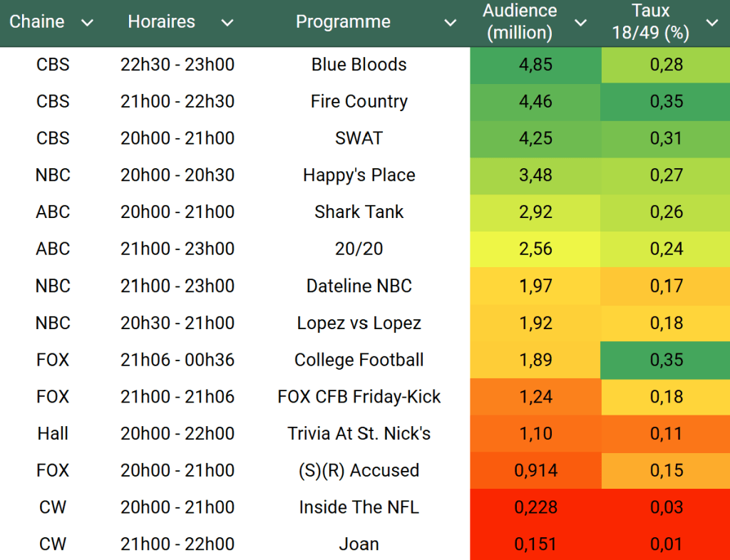
Task: Select the Hall channel cell
Action: (x=53, y=433)
